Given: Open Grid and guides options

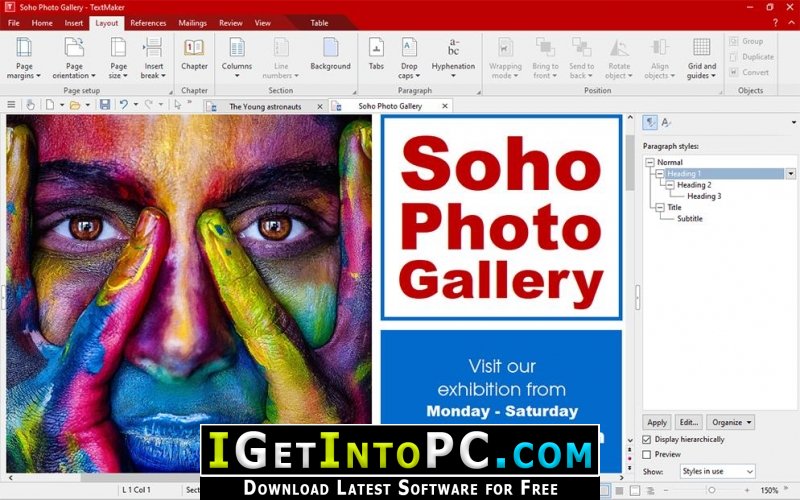Looking at the screenshot, I should [x=702, y=59].
